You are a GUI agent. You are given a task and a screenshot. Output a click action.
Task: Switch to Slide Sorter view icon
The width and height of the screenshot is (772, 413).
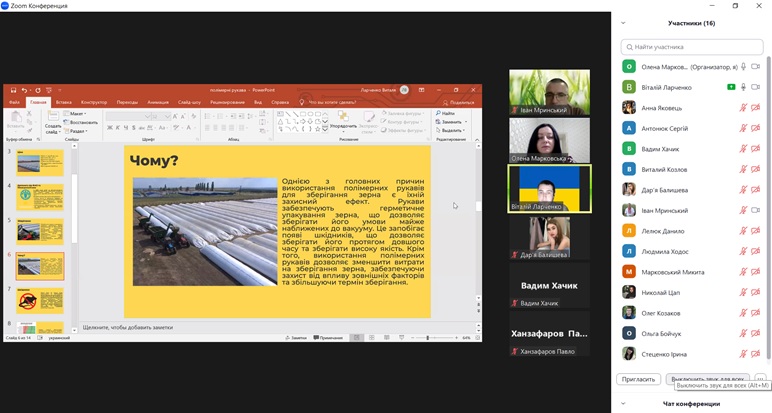(x=372, y=338)
